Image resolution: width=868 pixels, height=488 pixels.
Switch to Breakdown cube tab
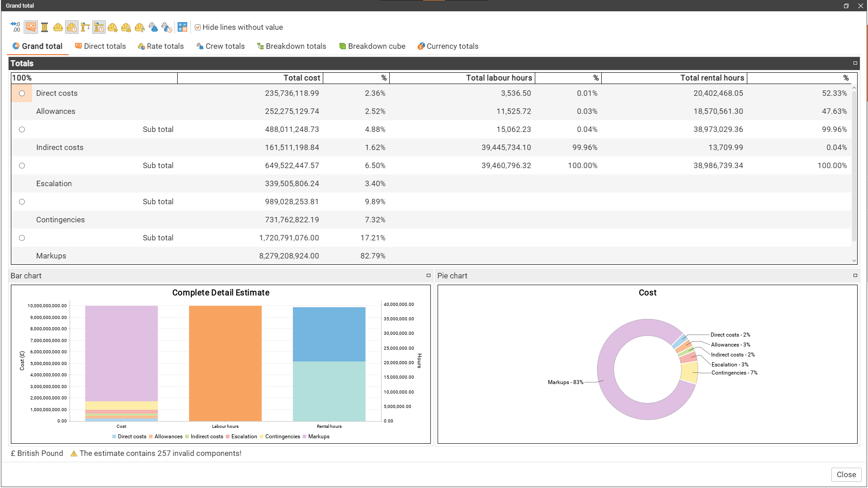click(x=373, y=46)
